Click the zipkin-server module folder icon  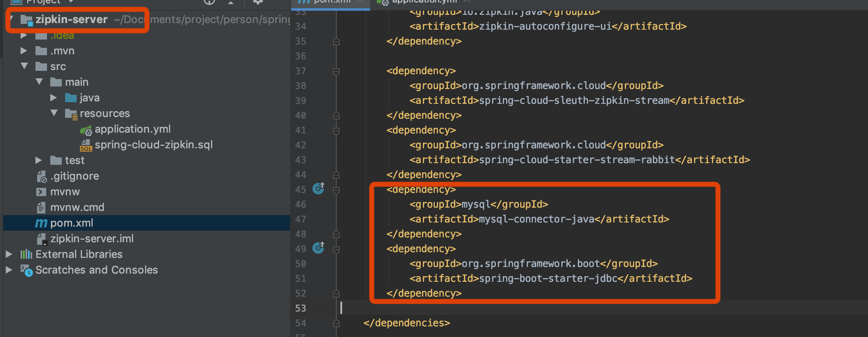tap(26, 20)
